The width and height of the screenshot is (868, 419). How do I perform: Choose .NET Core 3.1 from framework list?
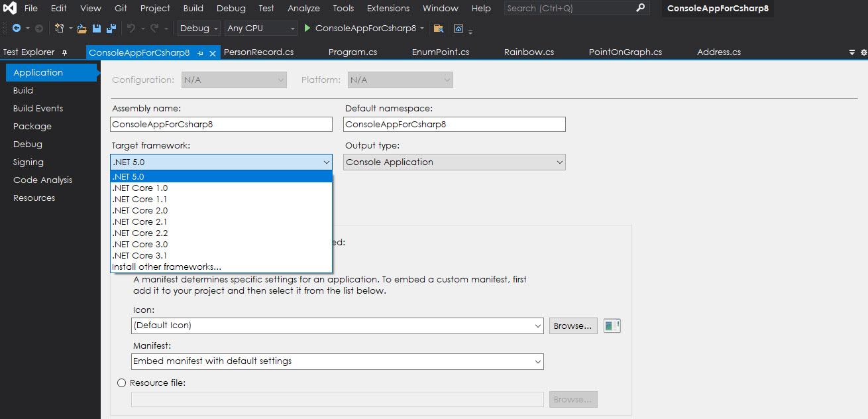[x=140, y=255]
